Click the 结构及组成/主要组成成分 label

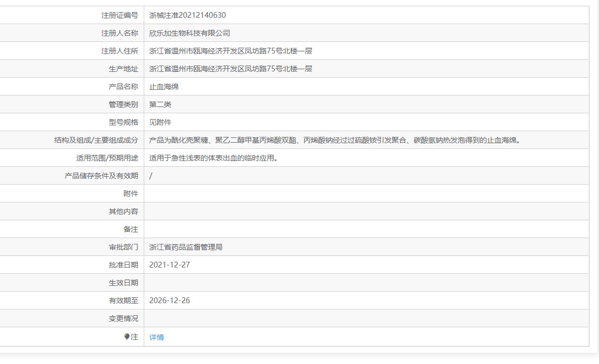pos(97,140)
